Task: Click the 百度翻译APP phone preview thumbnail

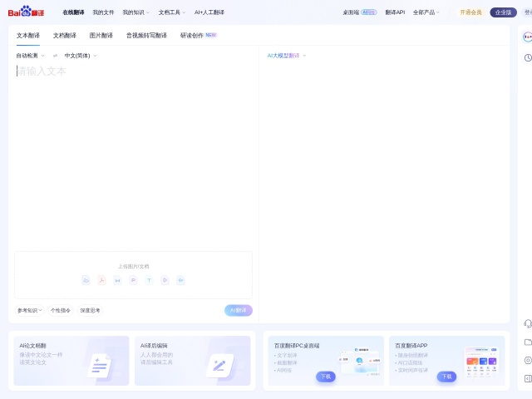Action: [x=482, y=362]
